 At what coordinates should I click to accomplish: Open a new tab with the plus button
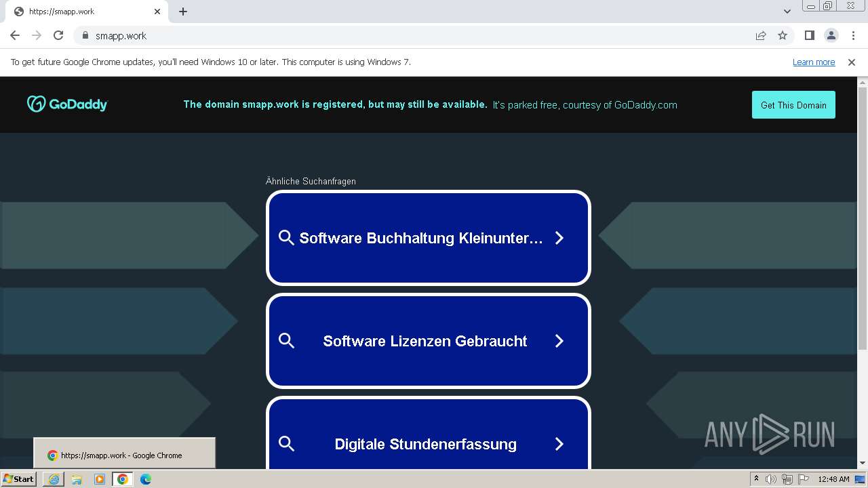(x=183, y=12)
